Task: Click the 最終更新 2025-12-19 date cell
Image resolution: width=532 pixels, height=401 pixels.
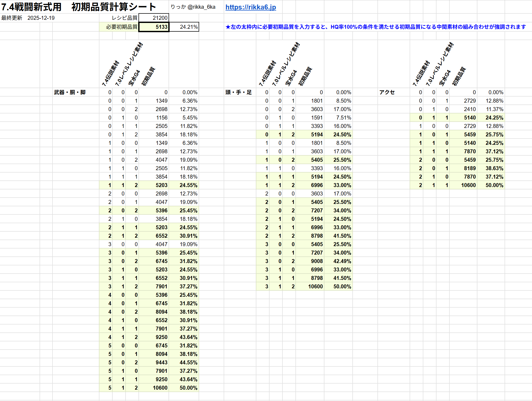Action: (x=28, y=18)
